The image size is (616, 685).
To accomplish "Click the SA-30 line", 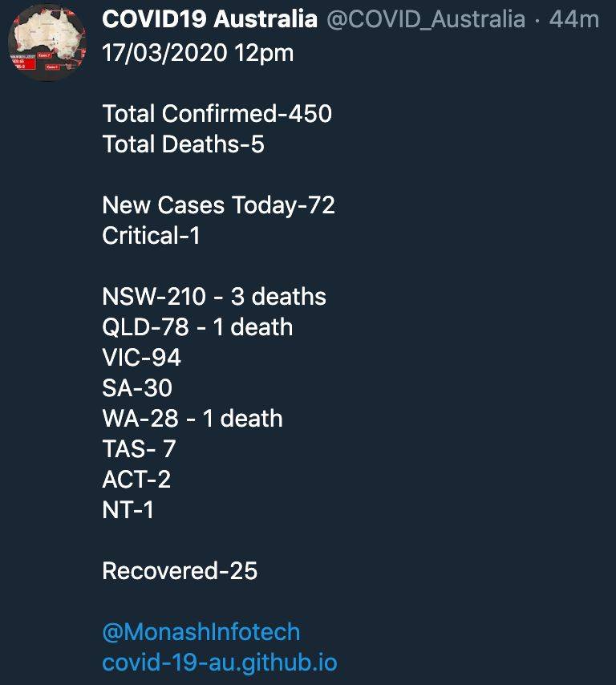I will [x=137, y=388].
